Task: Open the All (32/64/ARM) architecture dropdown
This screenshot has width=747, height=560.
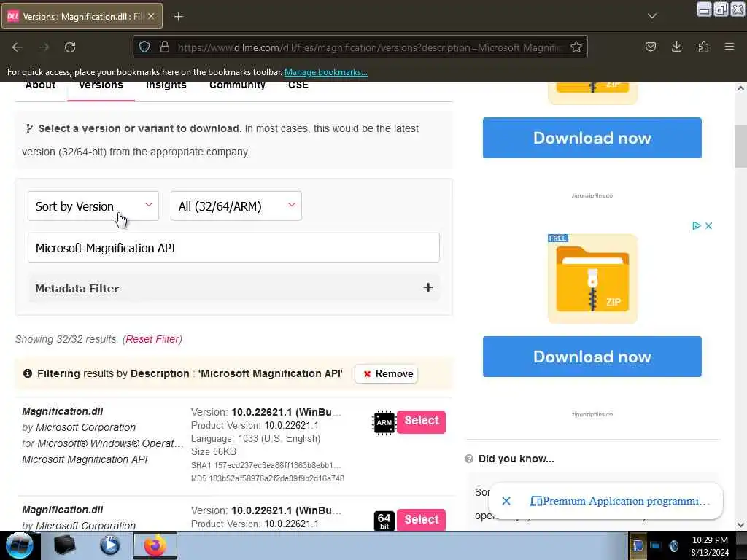Action: point(236,206)
